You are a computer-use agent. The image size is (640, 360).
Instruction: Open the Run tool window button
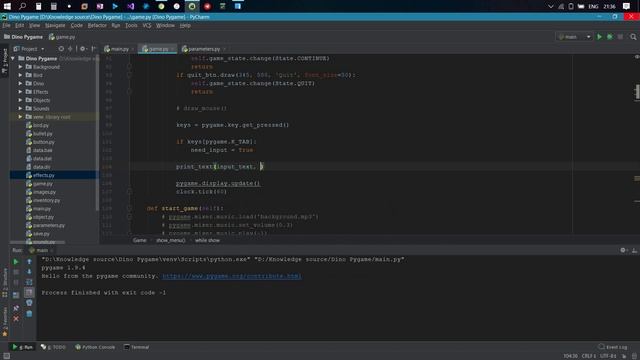(22, 347)
